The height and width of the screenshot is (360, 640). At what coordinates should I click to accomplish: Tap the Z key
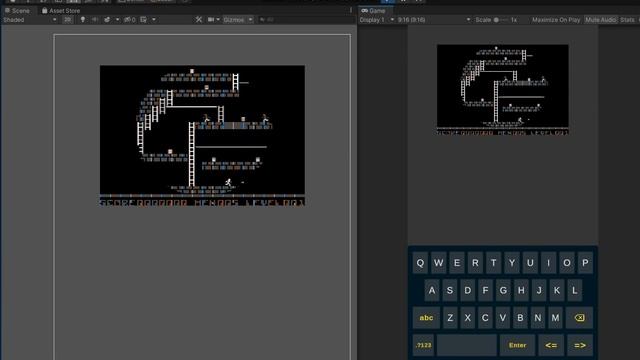[450, 318]
